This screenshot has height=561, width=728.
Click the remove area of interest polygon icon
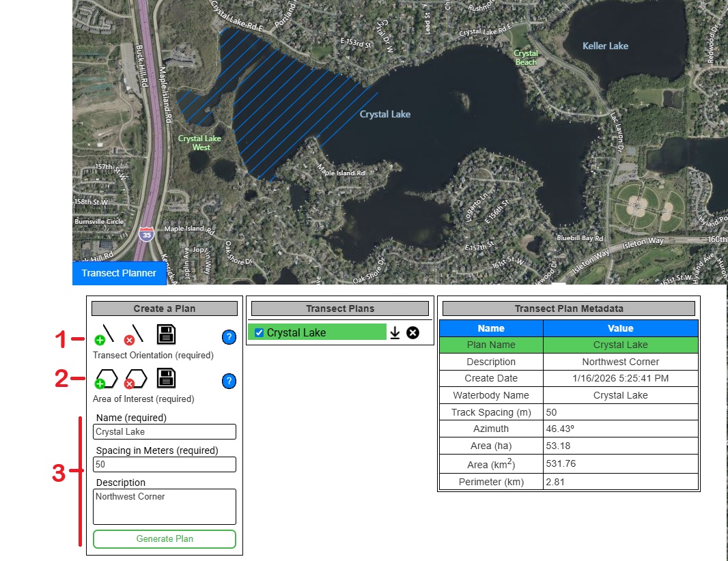(136, 379)
